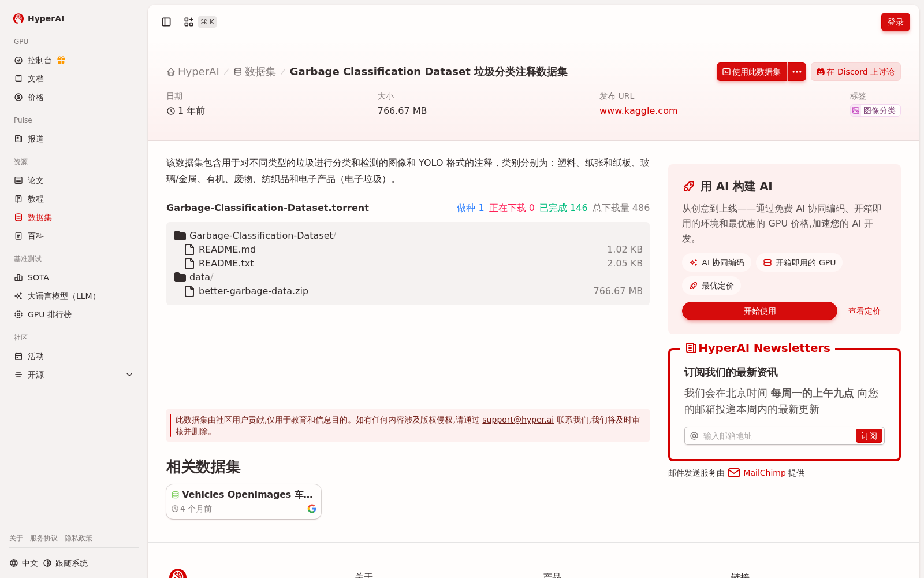This screenshot has height=578, width=924.
Task: Expand the 开源 chevron
Action: pyautogui.click(x=129, y=375)
